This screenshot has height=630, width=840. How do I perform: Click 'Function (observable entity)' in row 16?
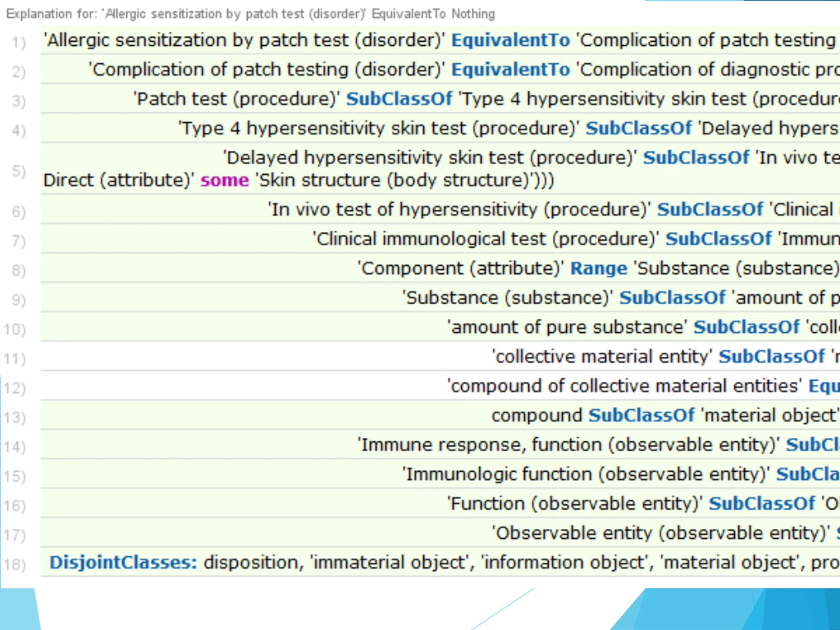point(575,504)
